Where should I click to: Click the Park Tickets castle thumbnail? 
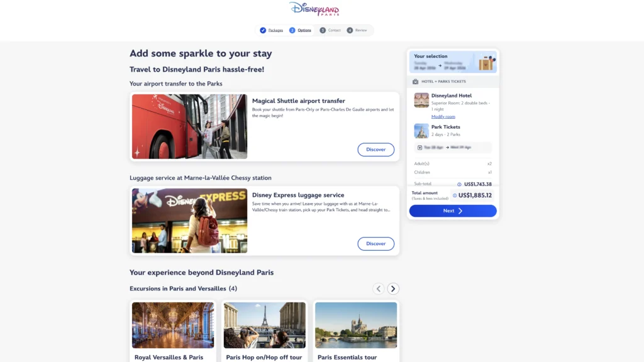tap(421, 131)
